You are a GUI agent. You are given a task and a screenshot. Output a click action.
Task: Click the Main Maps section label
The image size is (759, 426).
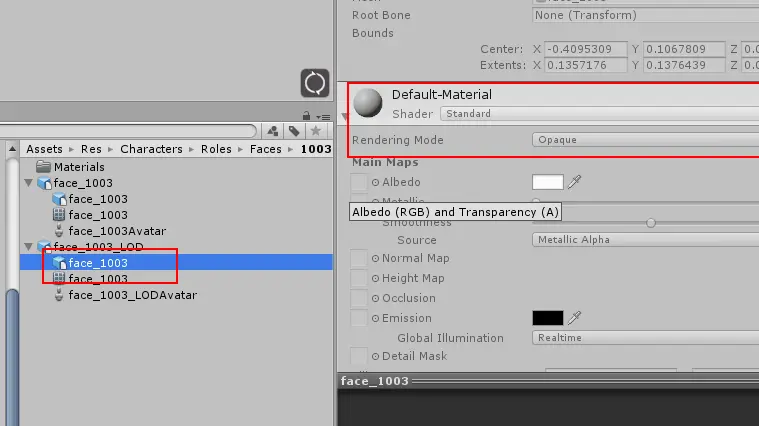(385, 162)
